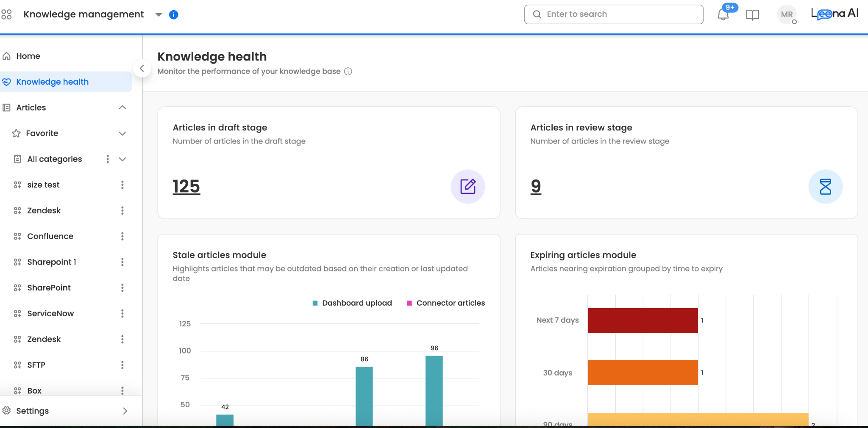Click the info icon beside Knowledge management

coord(173,15)
